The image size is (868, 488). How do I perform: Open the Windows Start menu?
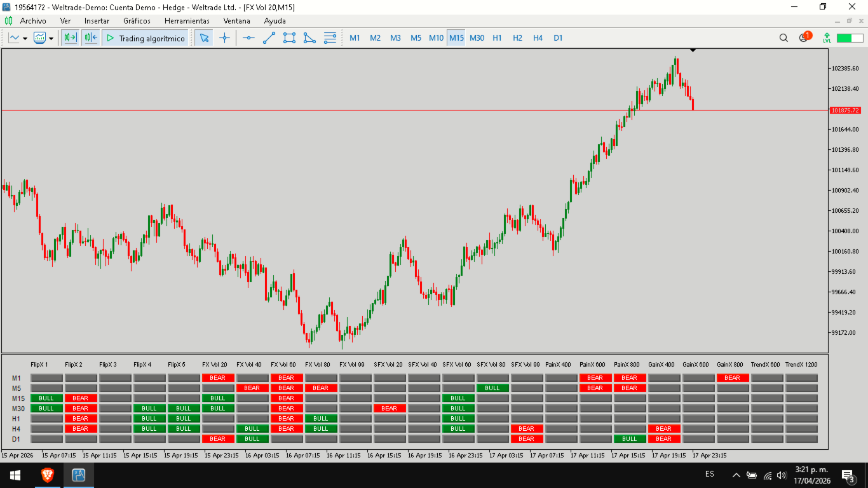point(15,475)
